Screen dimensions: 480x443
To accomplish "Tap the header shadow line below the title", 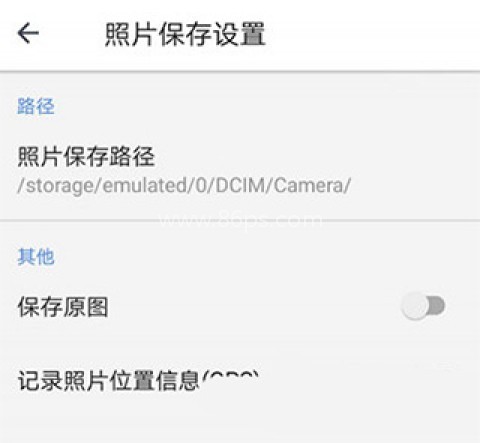I will 240,71.
